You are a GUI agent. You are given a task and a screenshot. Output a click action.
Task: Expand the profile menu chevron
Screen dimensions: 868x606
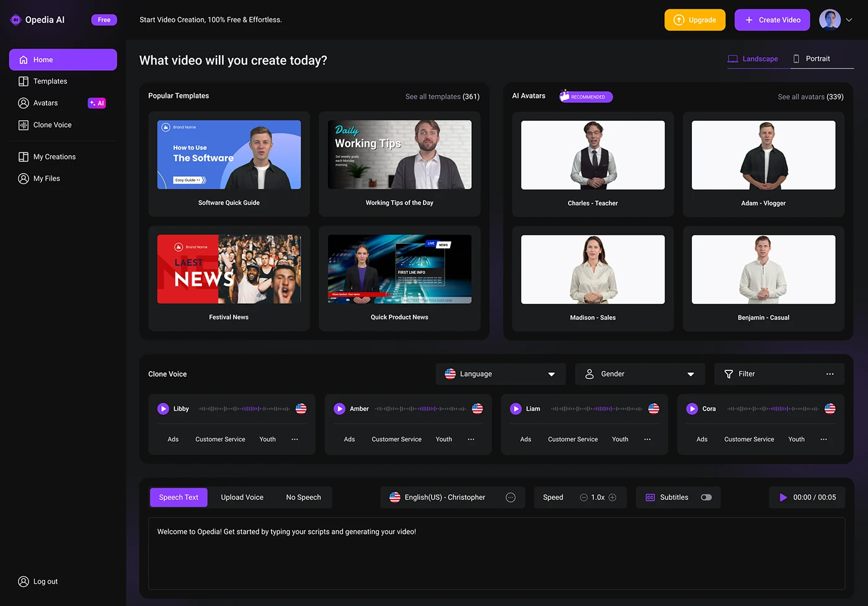pyautogui.click(x=849, y=20)
